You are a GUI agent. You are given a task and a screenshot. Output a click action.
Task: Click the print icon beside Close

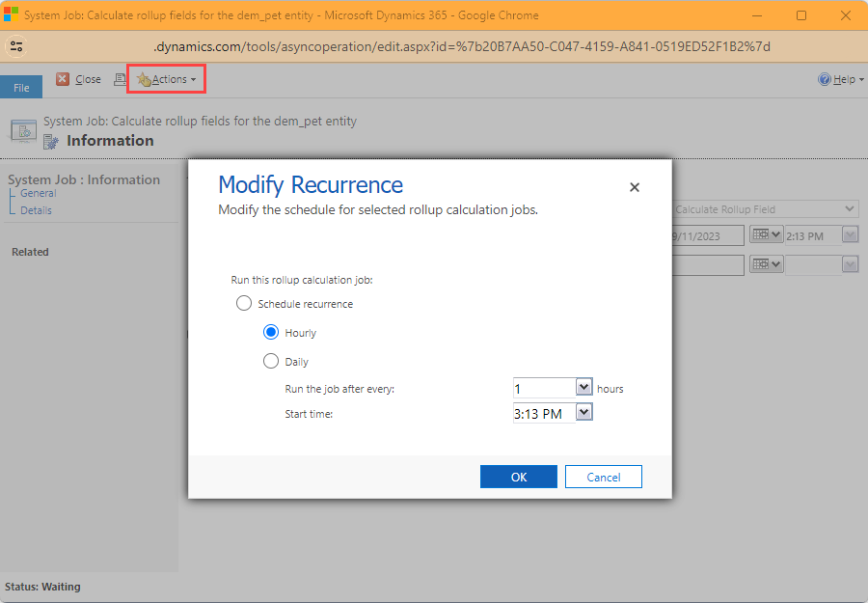coord(120,80)
